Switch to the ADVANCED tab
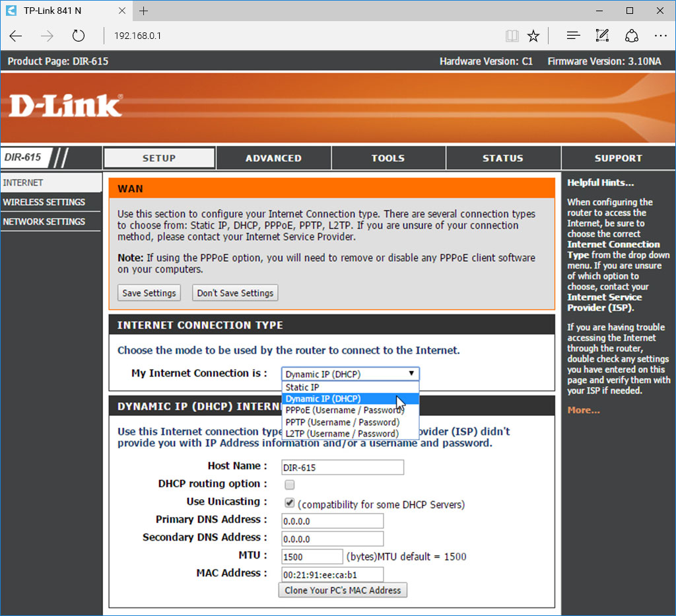Screen dimensions: 676x616 (273, 158)
